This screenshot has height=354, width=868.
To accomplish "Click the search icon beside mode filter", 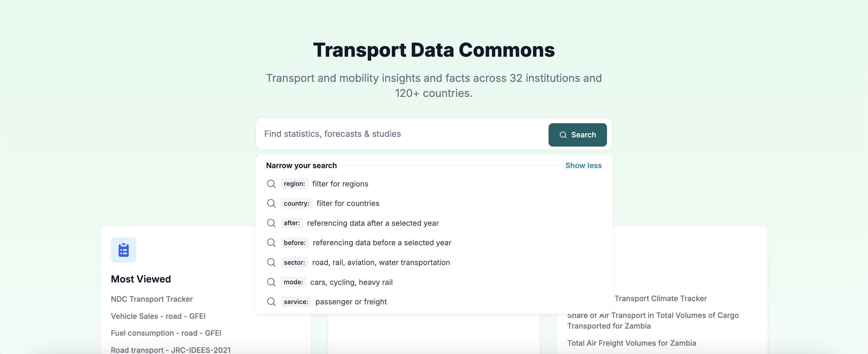I will click(271, 282).
